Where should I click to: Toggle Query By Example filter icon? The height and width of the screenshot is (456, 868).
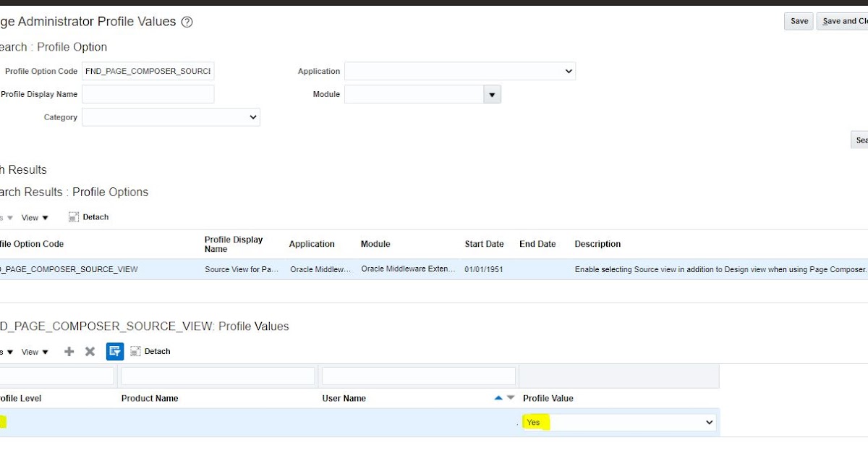[x=115, y=351]
